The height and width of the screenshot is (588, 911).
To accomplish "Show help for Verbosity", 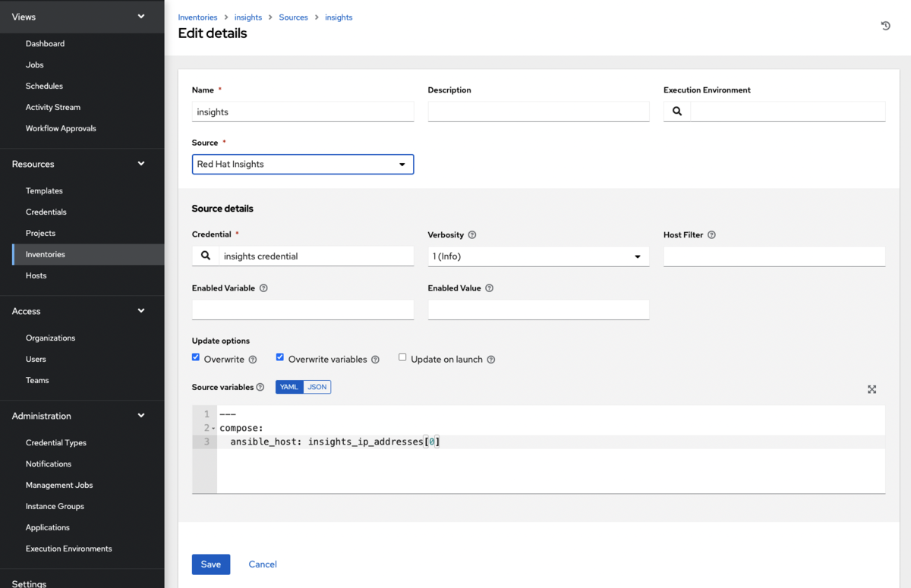I will tap(472, 235).
